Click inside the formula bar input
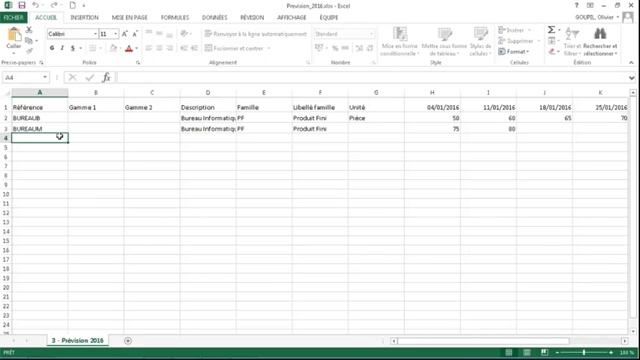This screenshot has height=360, width=640. click(371, 78)
